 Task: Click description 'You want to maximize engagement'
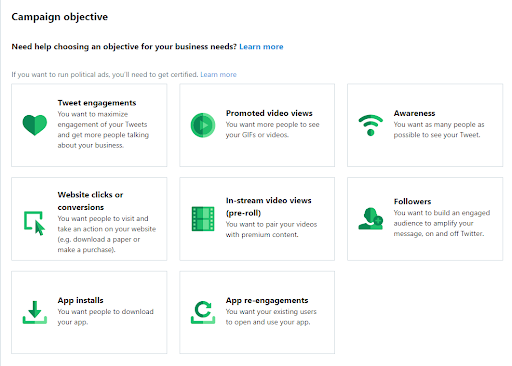click(x=103, y=130)
